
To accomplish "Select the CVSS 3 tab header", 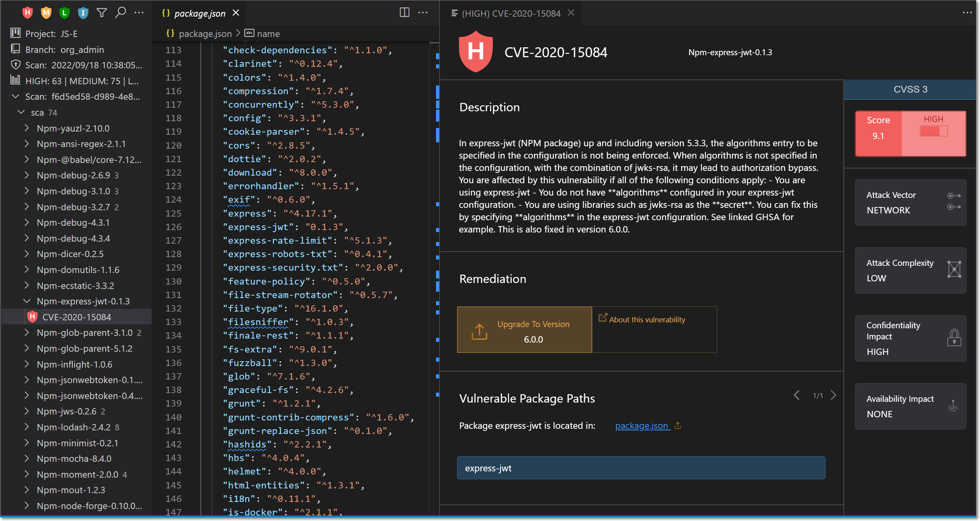I will point(910,89).
